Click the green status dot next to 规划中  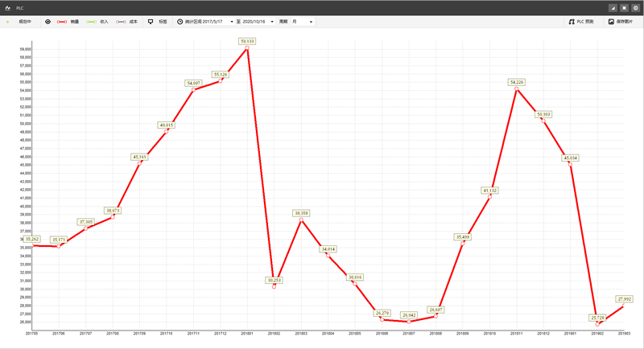[8, 22]
